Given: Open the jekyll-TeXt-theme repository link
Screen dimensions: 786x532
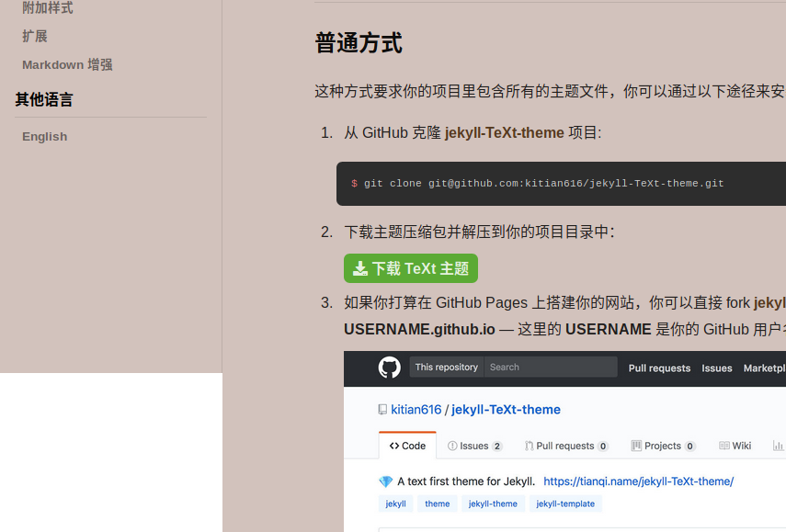Looking at the screenshot, I should [506, 410].
